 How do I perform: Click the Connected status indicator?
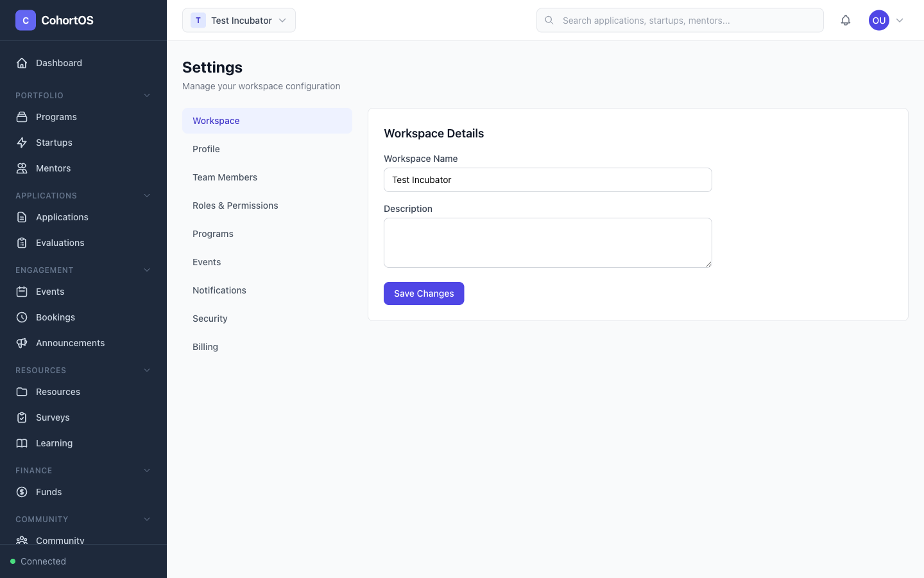point(37,561)
